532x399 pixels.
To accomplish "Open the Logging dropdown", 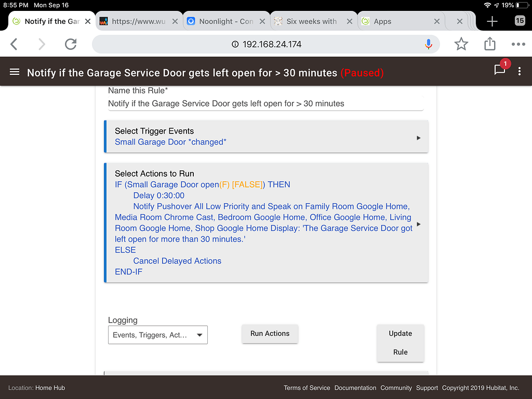I will (158, 335).
